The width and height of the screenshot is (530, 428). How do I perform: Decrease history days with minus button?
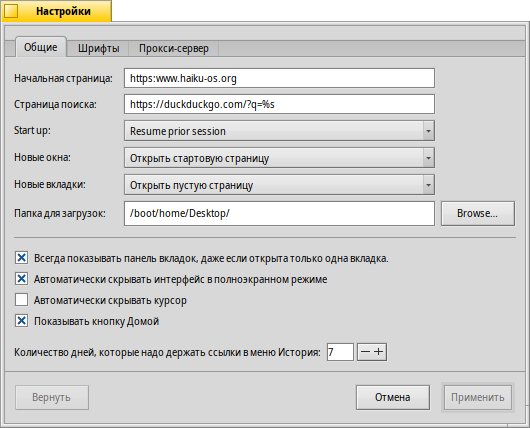pyautogui.click(x=365, y=352)
